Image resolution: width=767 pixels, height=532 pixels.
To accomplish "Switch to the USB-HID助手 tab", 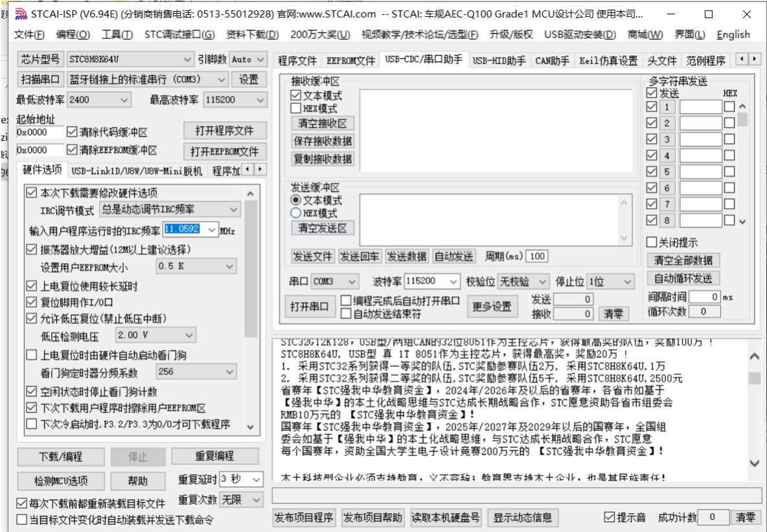I will (499, 61).
